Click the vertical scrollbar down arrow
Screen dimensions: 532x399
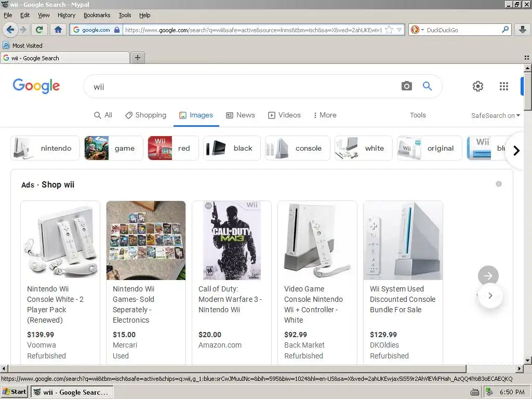point(528,361)
